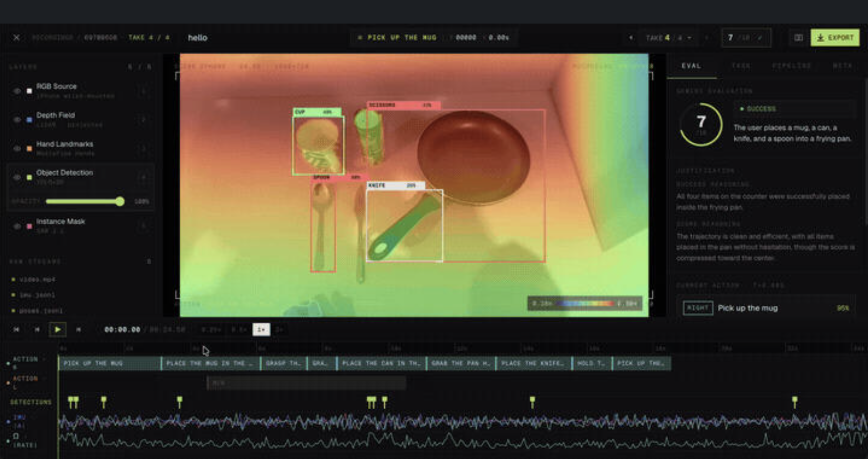
Task: Click the IMU track label
Action: click(19, 421)
